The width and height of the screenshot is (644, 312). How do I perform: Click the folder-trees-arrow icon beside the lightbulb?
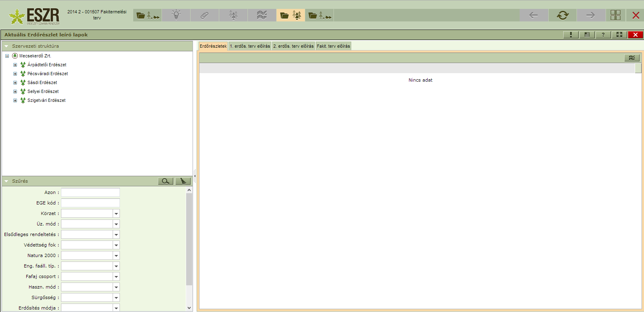(148, 15)
